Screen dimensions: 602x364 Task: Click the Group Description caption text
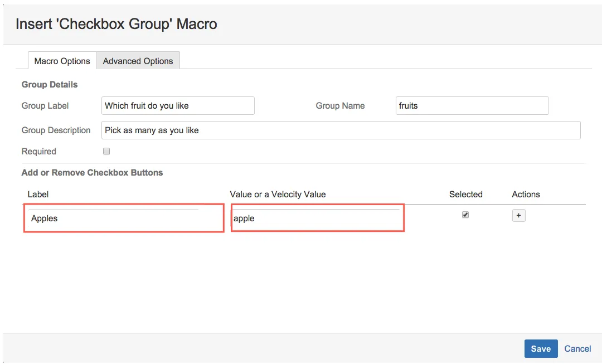point(56,130)
